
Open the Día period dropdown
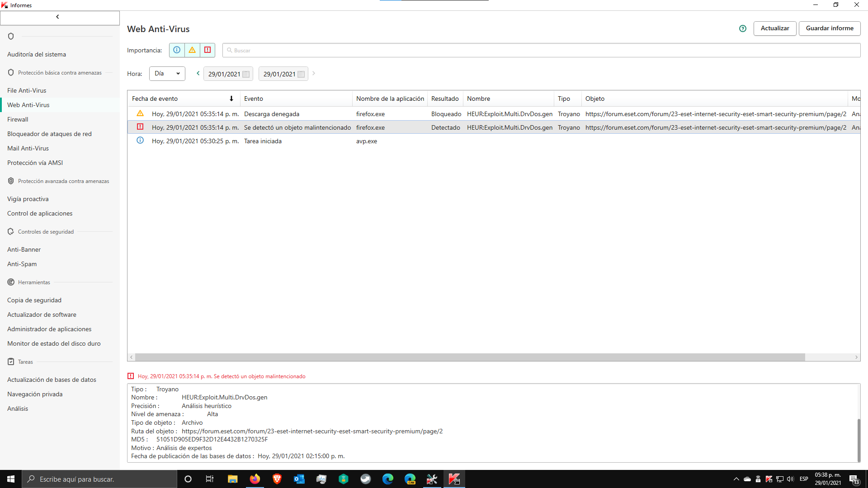point(167,74)
